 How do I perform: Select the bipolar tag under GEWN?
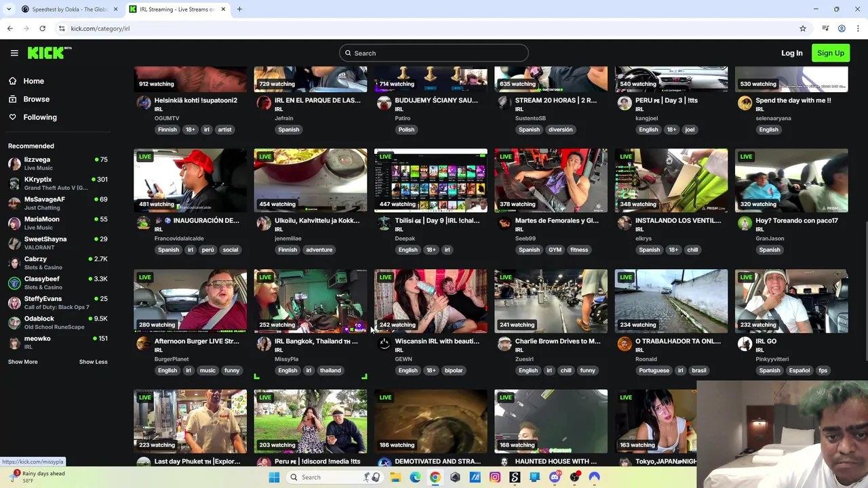(454, 370)
